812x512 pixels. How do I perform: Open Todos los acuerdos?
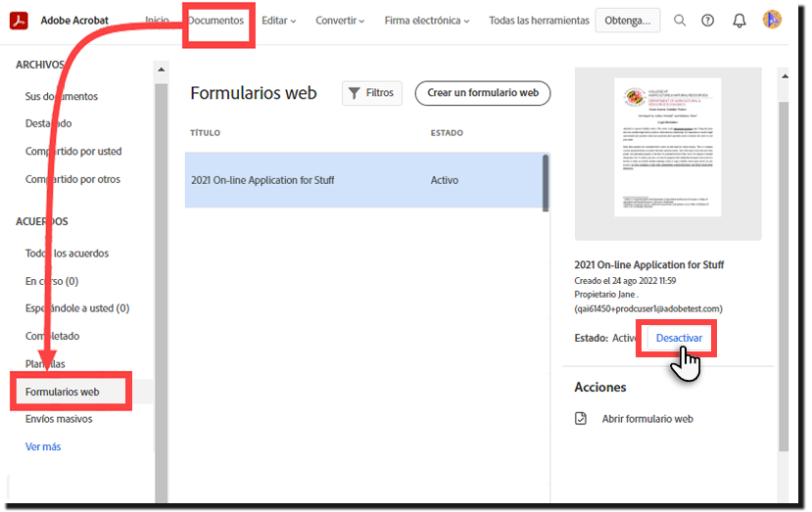click(x=68, y=254)
